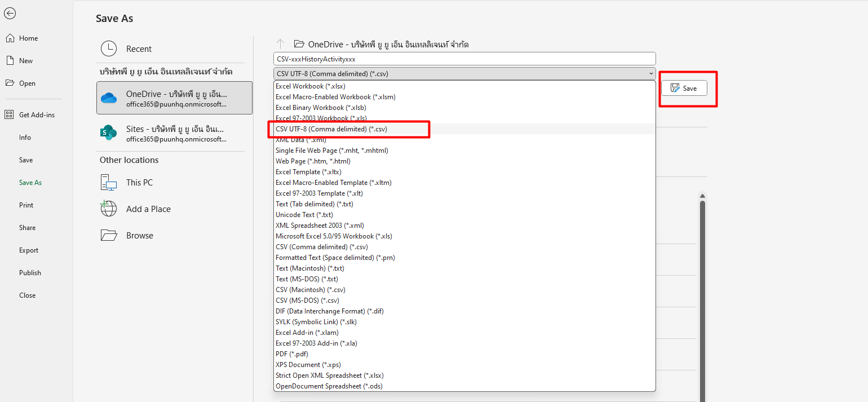
Task: Select Unicode Text (*.txt)
Action: coord(464,215)
